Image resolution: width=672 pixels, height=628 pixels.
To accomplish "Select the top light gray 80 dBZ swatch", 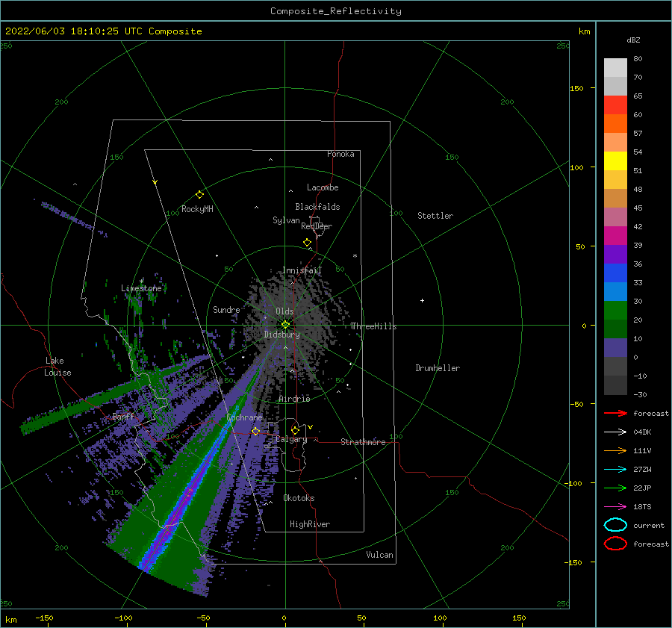I will (615, 68).
